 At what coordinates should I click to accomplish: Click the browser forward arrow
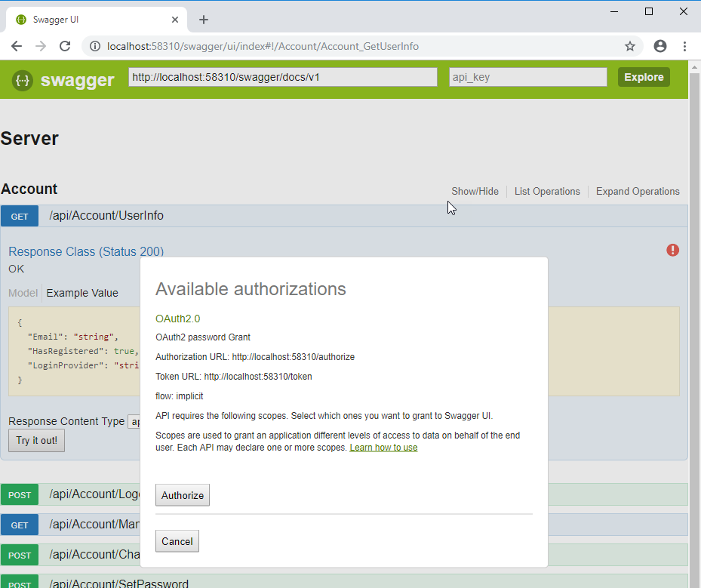[41, 46]
